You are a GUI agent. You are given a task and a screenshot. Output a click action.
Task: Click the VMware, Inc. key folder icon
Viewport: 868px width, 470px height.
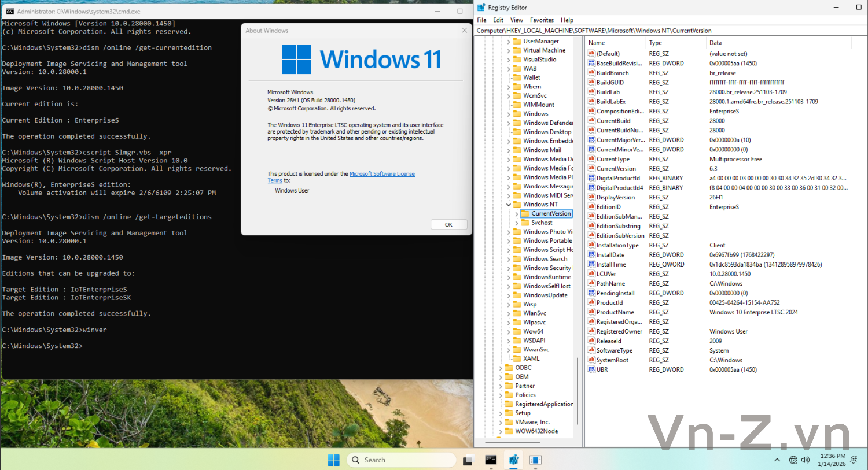(x=509, y=422)
